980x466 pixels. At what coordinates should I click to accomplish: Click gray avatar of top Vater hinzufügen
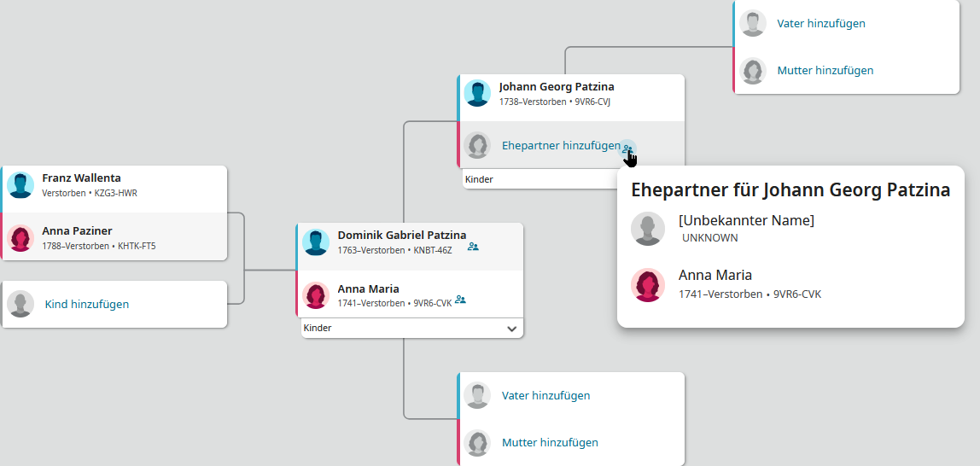pos(753,24)
